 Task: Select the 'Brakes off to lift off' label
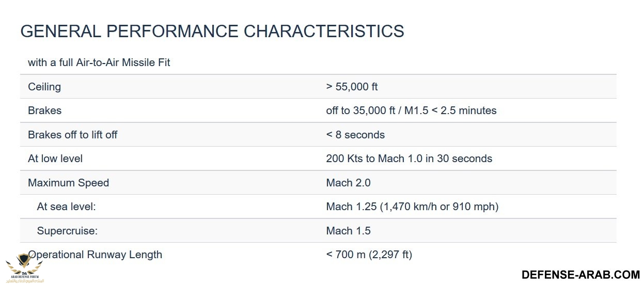72,135
